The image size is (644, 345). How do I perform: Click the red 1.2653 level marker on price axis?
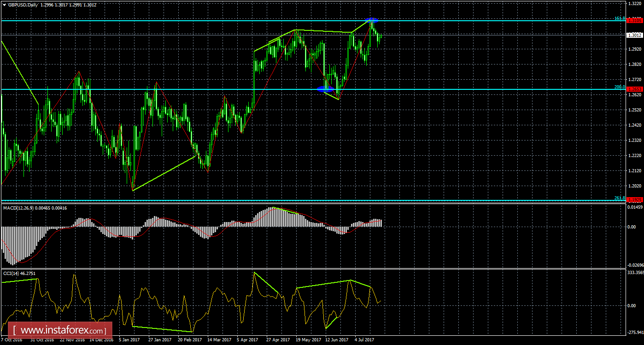point(634,89)
